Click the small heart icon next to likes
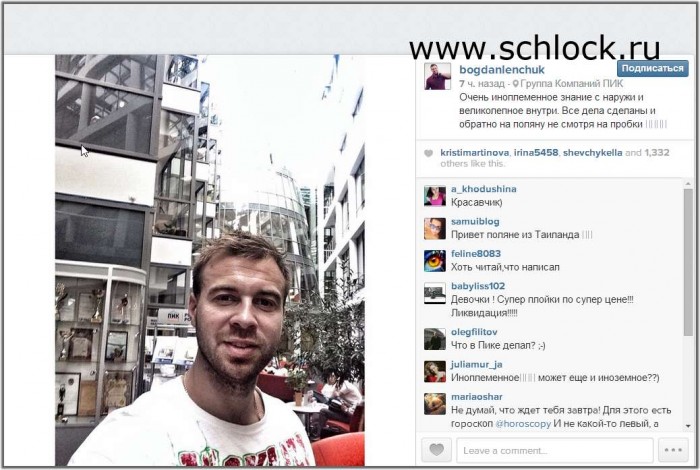This screenshot has height=470, width=700. click(x=428, y=153)
